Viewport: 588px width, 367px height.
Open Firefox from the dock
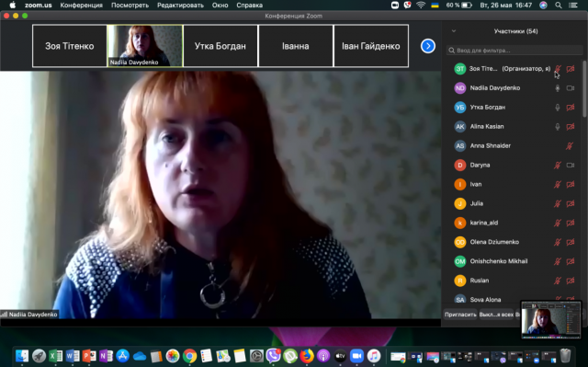click(x=307, y=356)
